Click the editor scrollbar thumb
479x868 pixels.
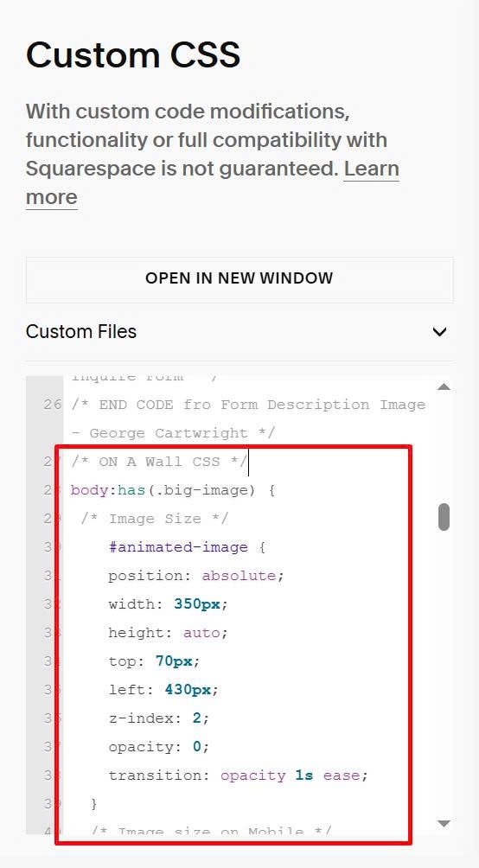click(x=444, y=517)
